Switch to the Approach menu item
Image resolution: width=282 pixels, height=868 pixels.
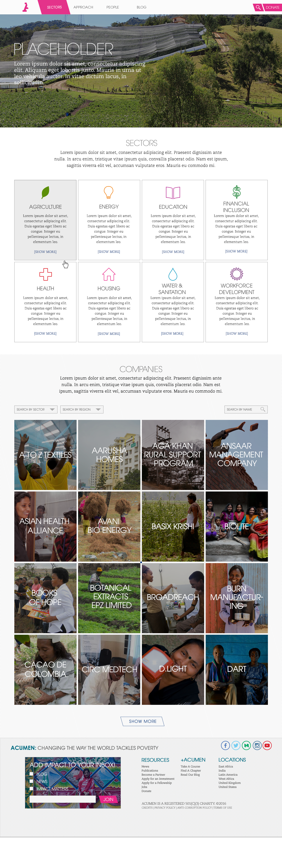83,7
